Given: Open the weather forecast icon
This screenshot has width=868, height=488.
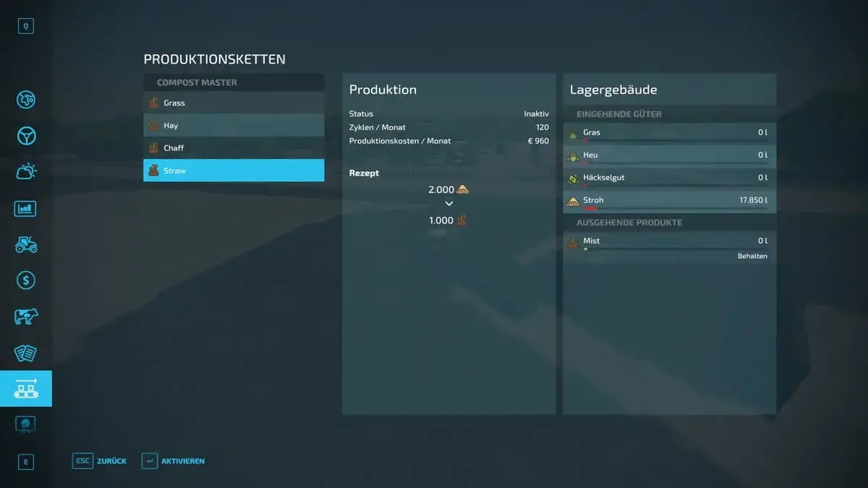Looking at the screenshot, I should [26, 172].
